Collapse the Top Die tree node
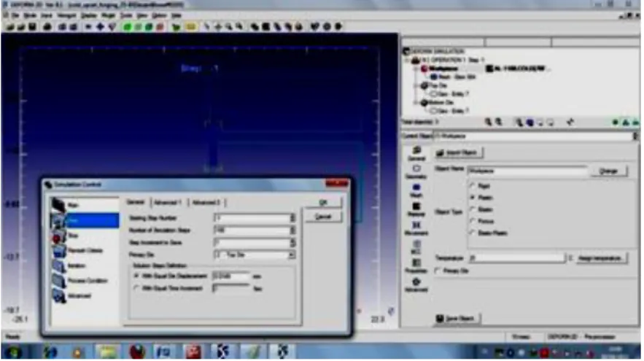The width and height of the screenshot is (644, 361). pyautogui.click(x=417, y=85)
